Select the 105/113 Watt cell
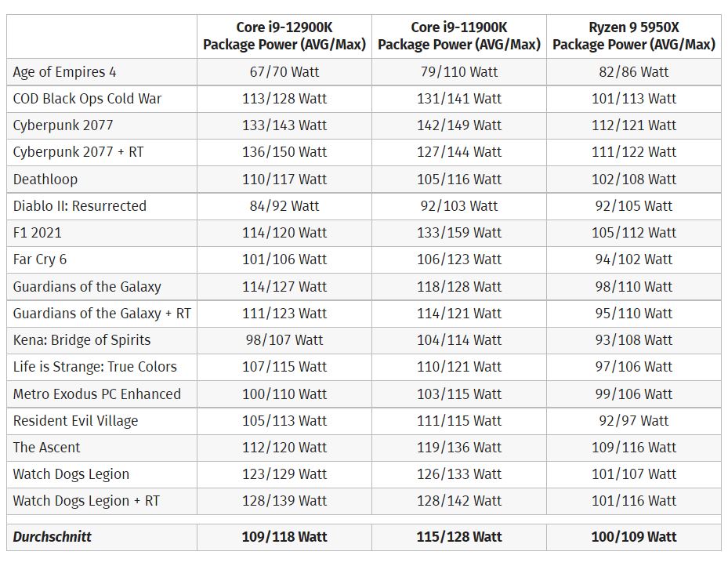The height and width of the screenshot is (566, 728). pos(284,421)
